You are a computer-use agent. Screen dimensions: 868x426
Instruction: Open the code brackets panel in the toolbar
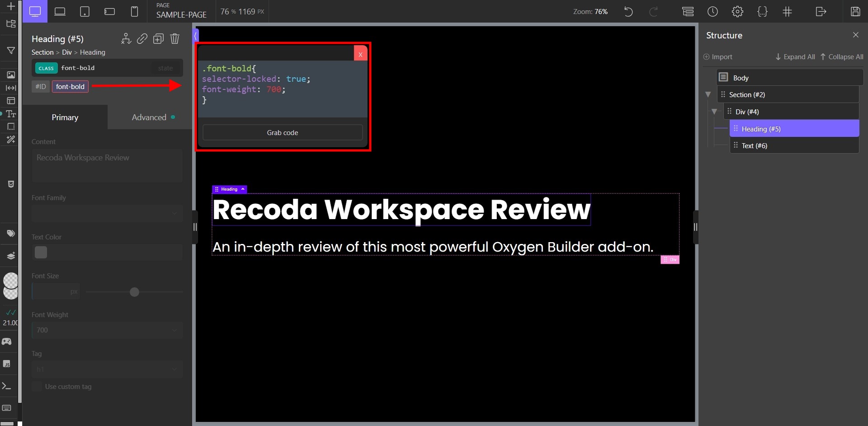(763, 11)
